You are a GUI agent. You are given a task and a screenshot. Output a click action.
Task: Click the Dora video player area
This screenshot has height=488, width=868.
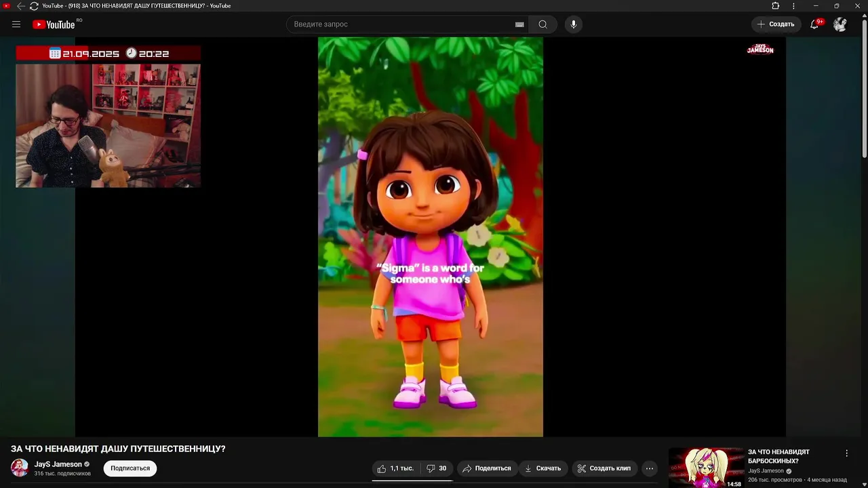pyautogui.click(x=431, y=237)
